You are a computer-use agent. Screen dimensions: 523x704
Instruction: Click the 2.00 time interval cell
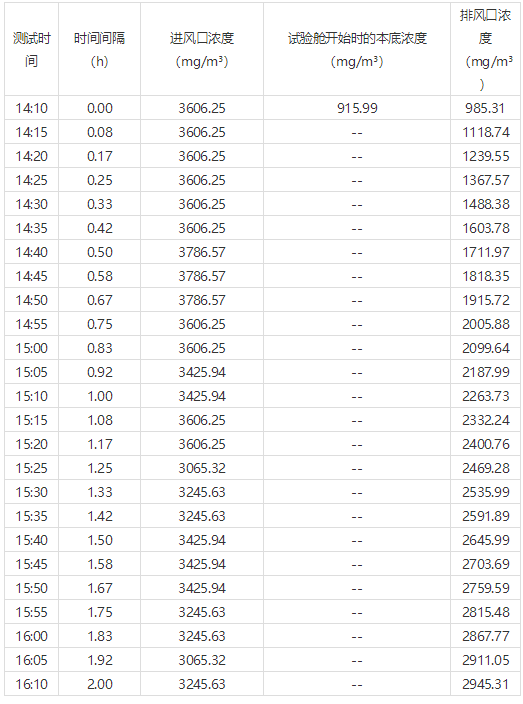coord(99,684)
